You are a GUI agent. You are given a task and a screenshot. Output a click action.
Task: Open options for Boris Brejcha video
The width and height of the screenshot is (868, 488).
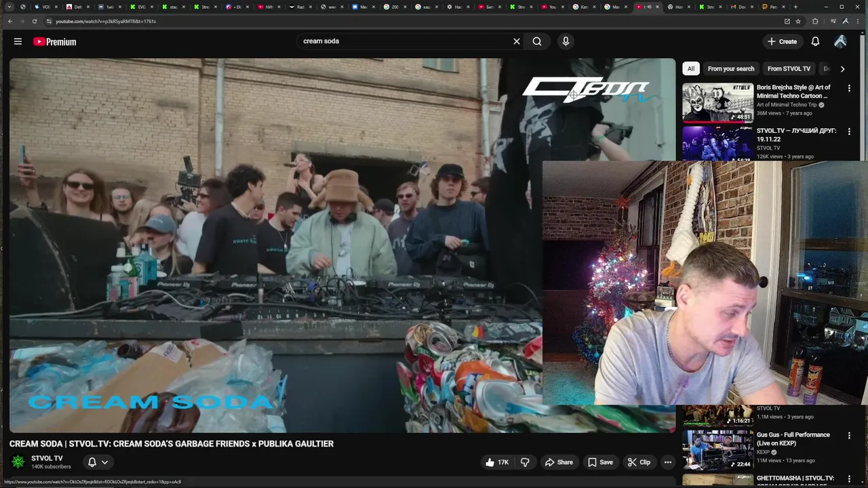(x=849, y=88)
